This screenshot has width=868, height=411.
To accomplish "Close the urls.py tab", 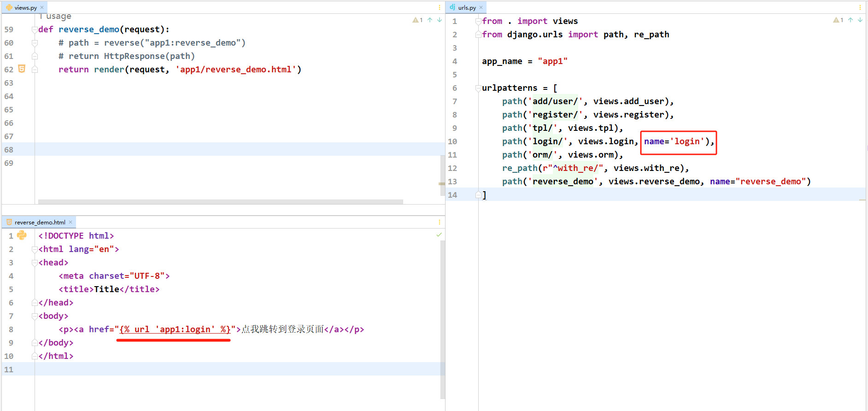I will (x=481, y=7).
